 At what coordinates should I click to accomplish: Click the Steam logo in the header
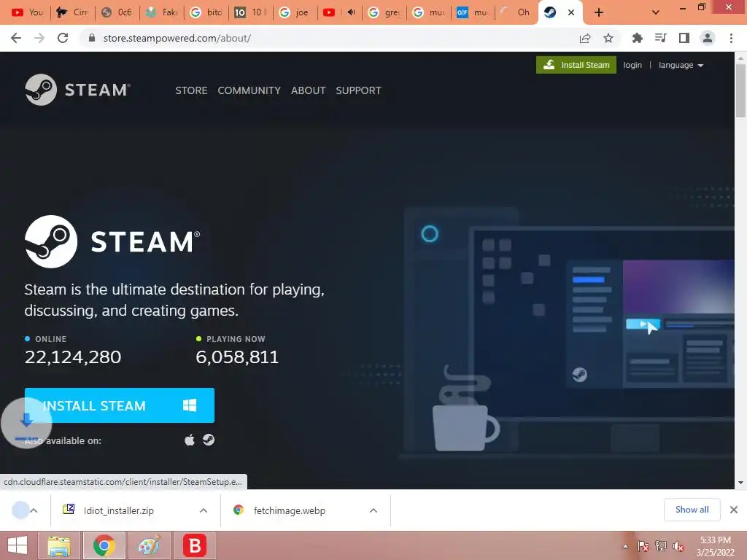77,90
